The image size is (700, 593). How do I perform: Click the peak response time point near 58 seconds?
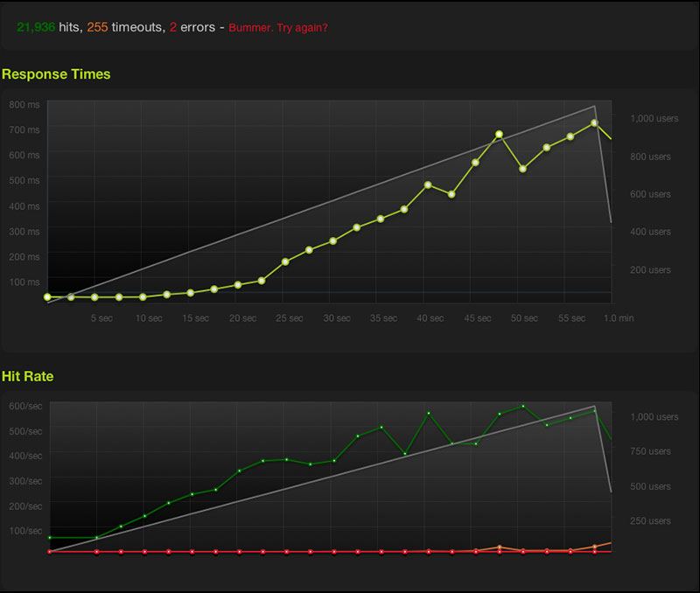(x=594, y=122)
